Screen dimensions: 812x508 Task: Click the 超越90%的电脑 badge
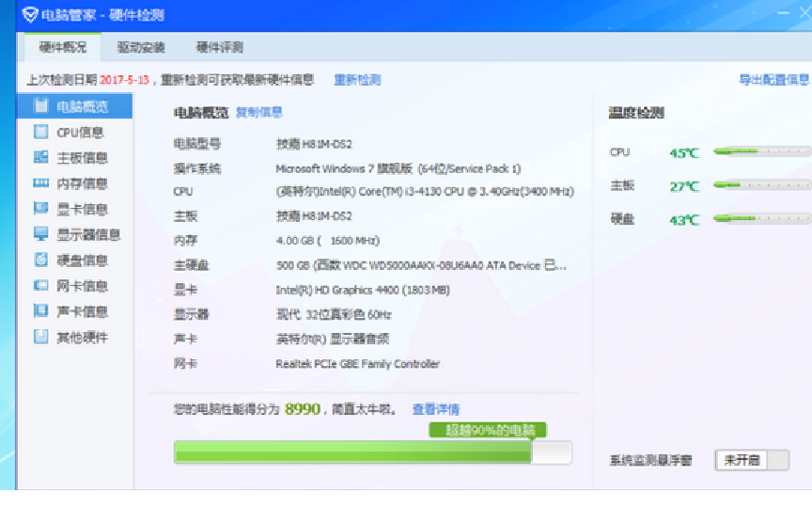point(488,430)
